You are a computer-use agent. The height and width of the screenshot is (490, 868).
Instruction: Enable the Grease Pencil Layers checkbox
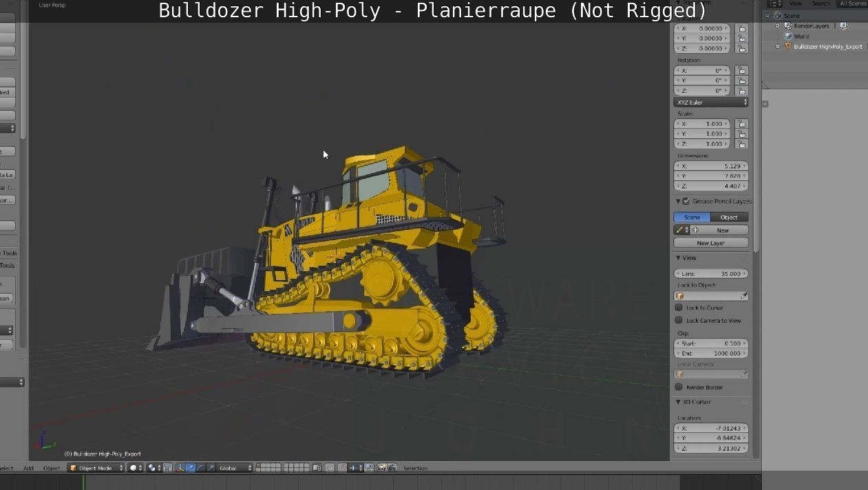(x=686, y=202)
